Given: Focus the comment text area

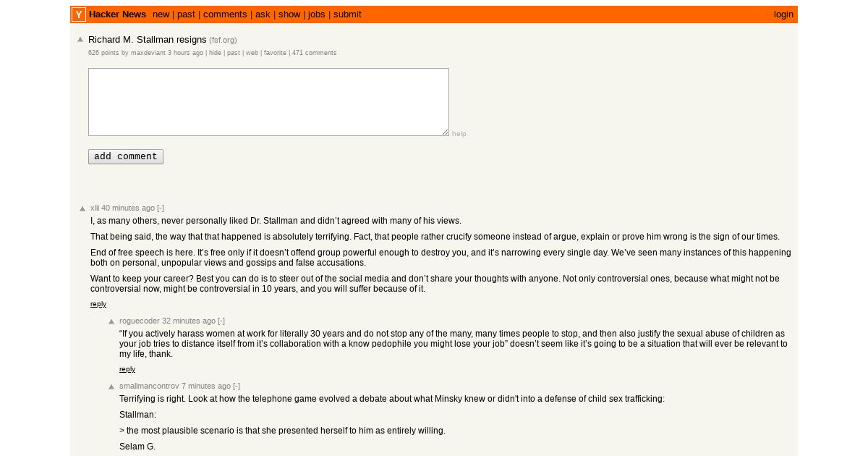Looking at the screenshot, I should point(268,102).
